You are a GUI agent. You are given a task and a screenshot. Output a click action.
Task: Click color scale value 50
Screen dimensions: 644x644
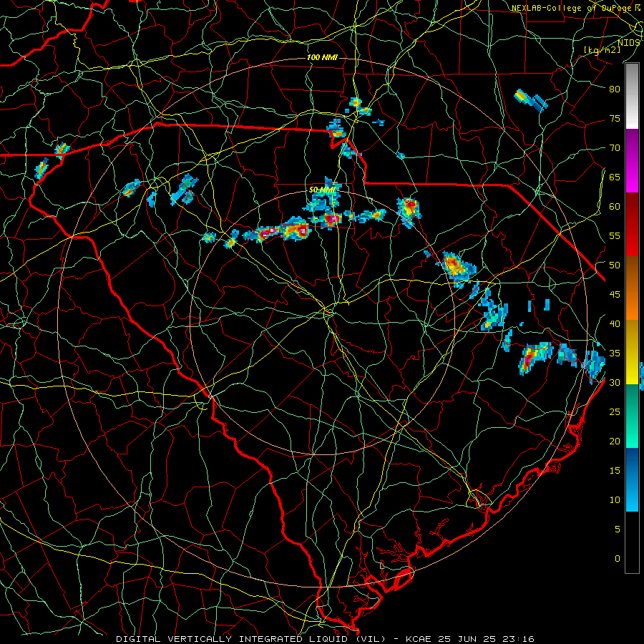click(x=615, y=265)
